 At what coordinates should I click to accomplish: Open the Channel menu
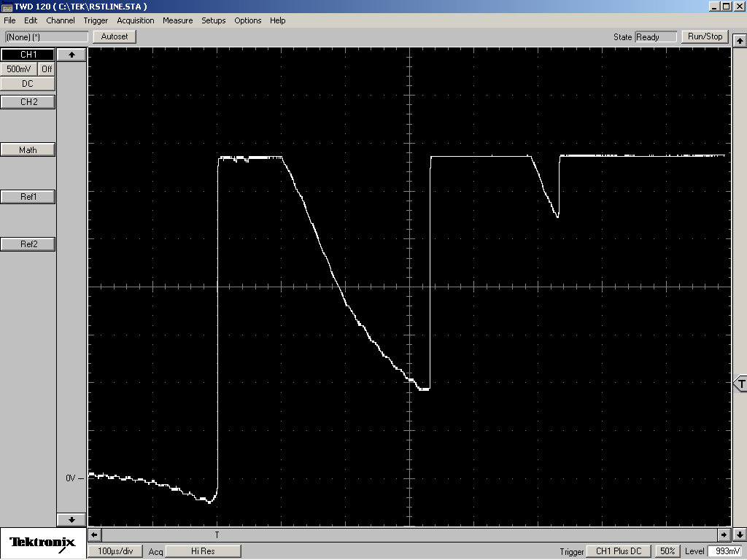[60, 20]
